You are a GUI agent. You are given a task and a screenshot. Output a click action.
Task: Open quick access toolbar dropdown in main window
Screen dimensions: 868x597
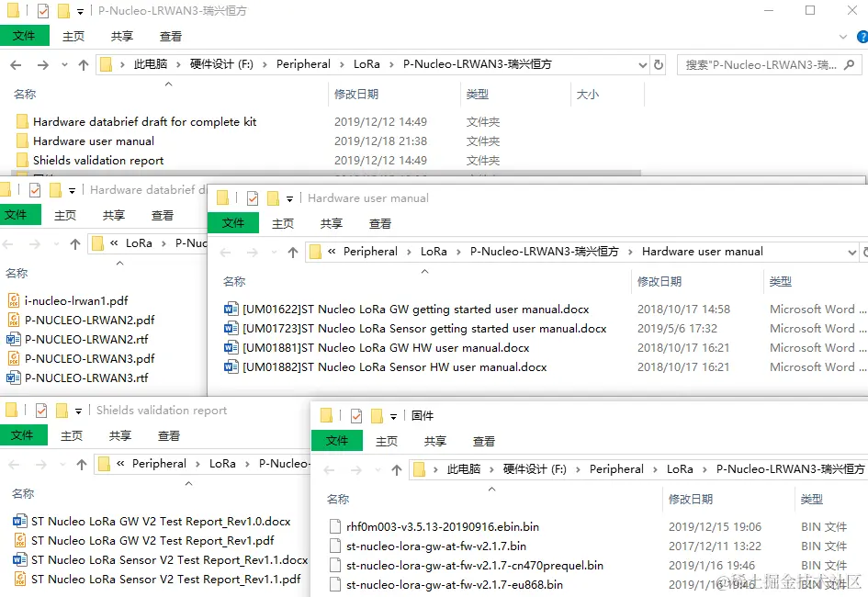tap(80, 12)
